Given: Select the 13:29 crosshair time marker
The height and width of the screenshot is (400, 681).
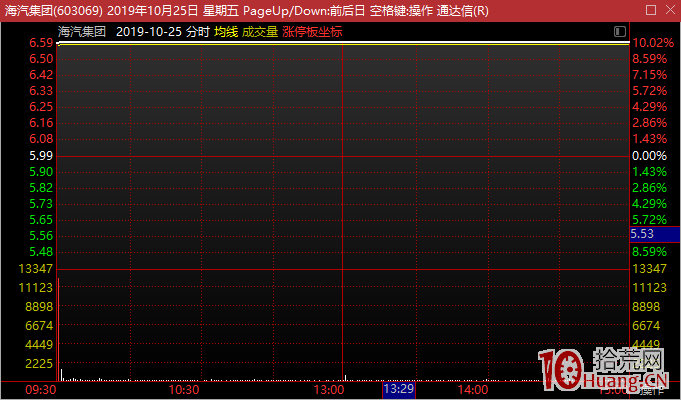Looking at the screenshot, I should 399,389.
